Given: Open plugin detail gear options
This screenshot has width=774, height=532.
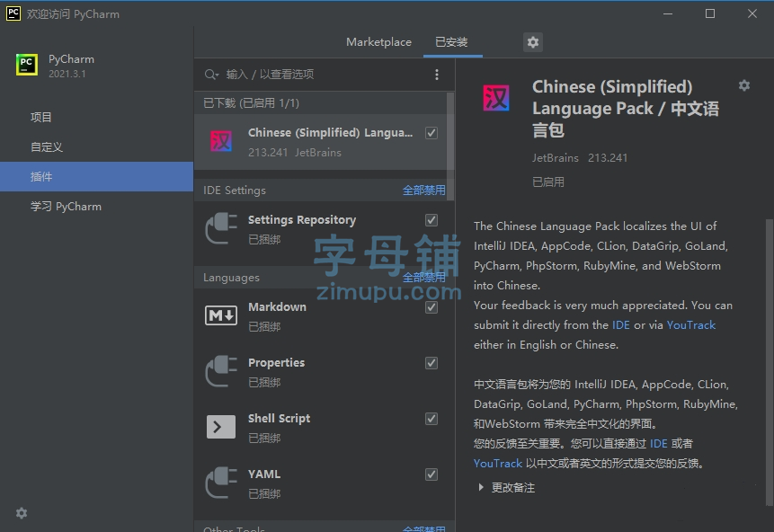Looking at the screenshot, I should (744, 86).
